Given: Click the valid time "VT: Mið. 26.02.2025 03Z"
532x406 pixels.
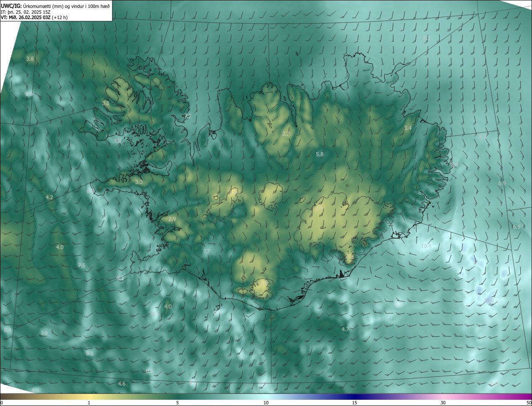Looking at the screenshot, I should click(26, 17).
